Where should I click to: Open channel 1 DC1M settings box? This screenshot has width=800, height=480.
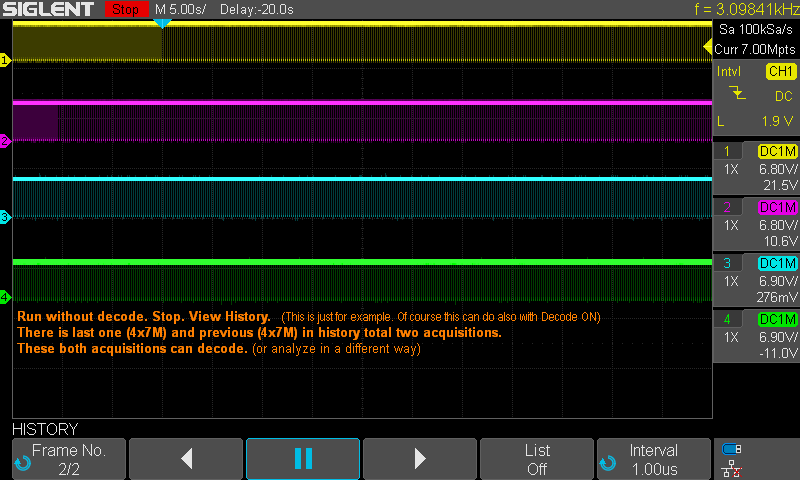(x=757, y=168)
